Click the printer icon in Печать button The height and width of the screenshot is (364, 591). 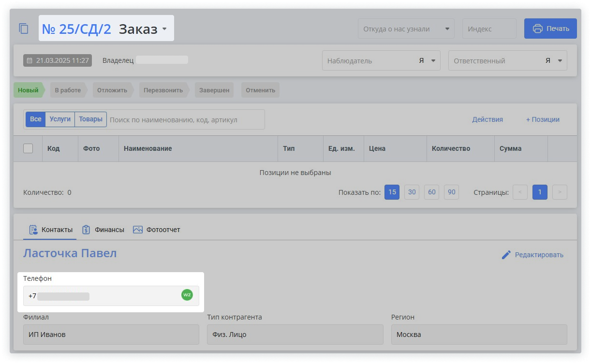tap(537, 29)
